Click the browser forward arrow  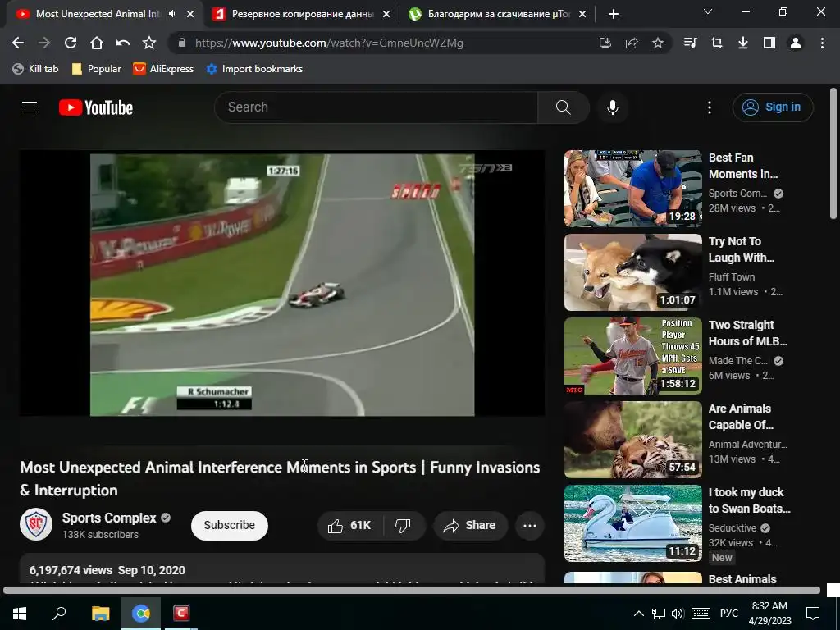point(44,43)
